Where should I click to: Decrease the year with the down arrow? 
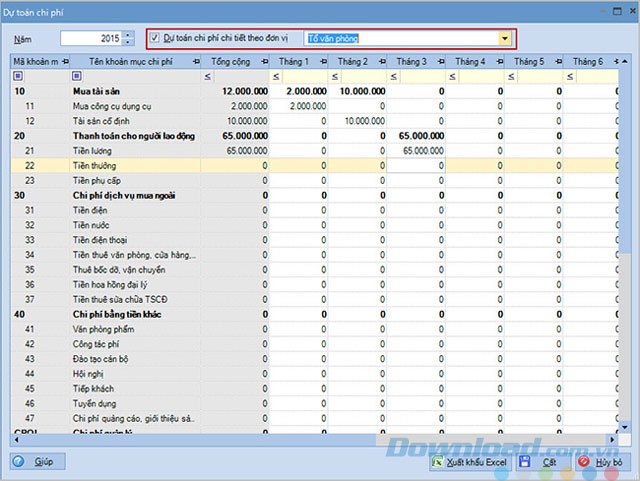[x=127, y=43]
